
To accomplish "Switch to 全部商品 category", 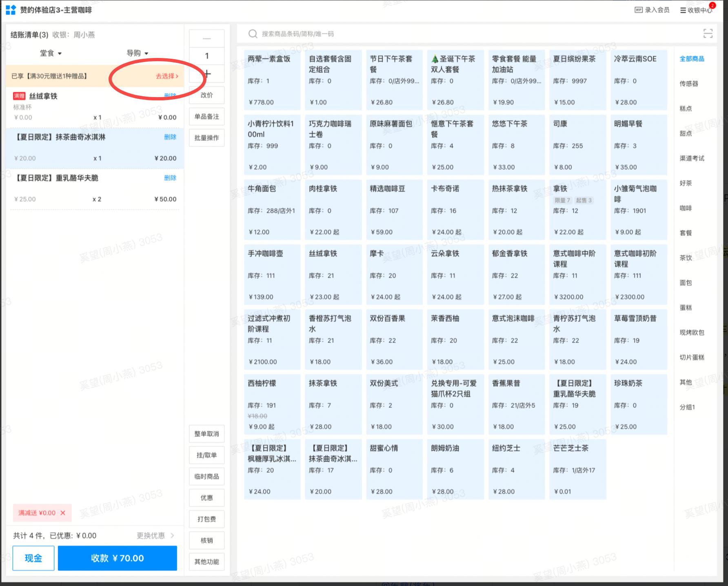I will pyautogui.click(x=692, y=59).
